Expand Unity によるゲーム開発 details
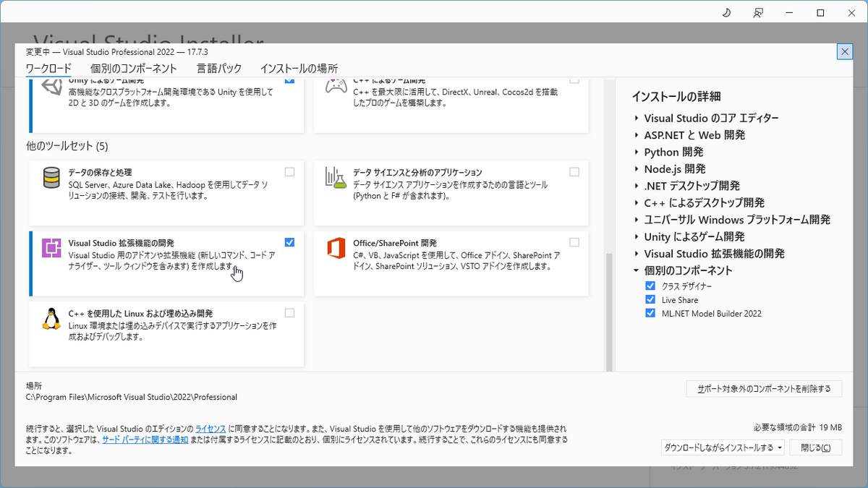 (636, 236)
